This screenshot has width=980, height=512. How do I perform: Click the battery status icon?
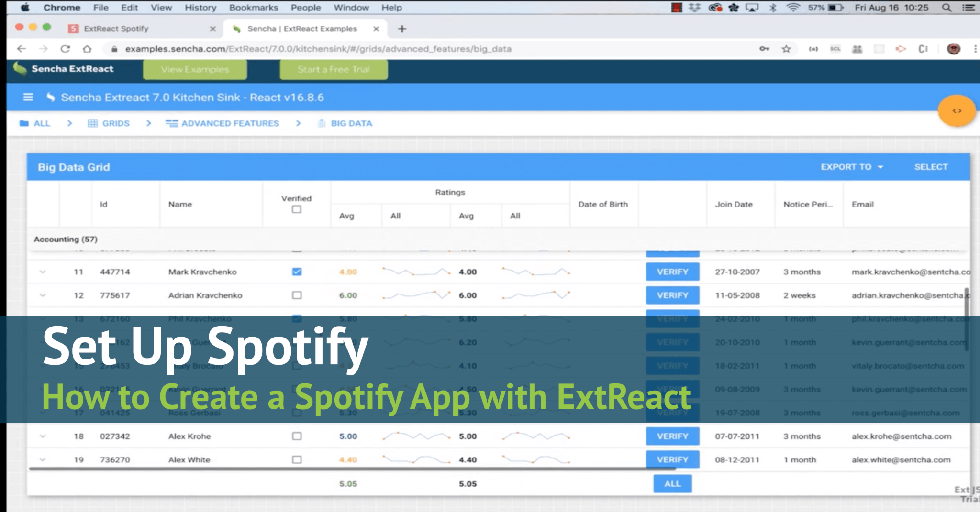836,8
